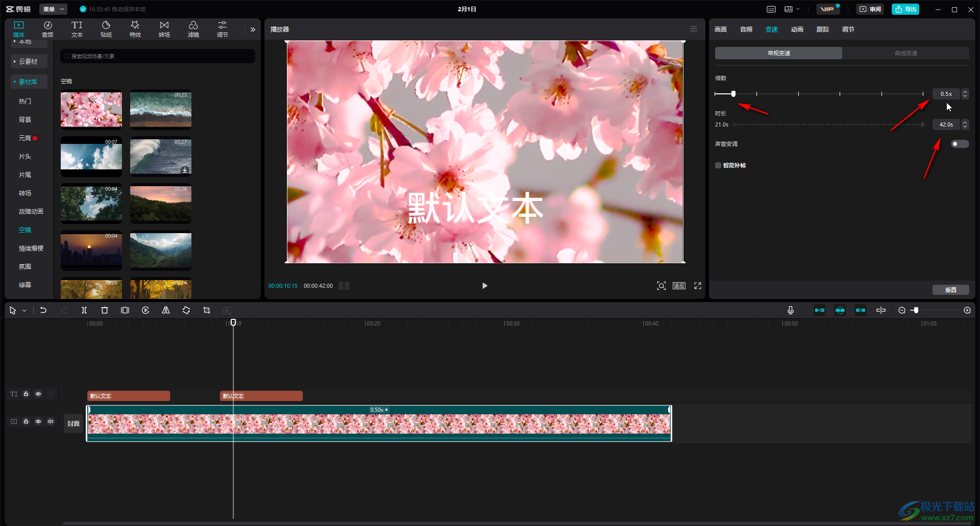Open the player panel hamburger menu

pos(694,29)
